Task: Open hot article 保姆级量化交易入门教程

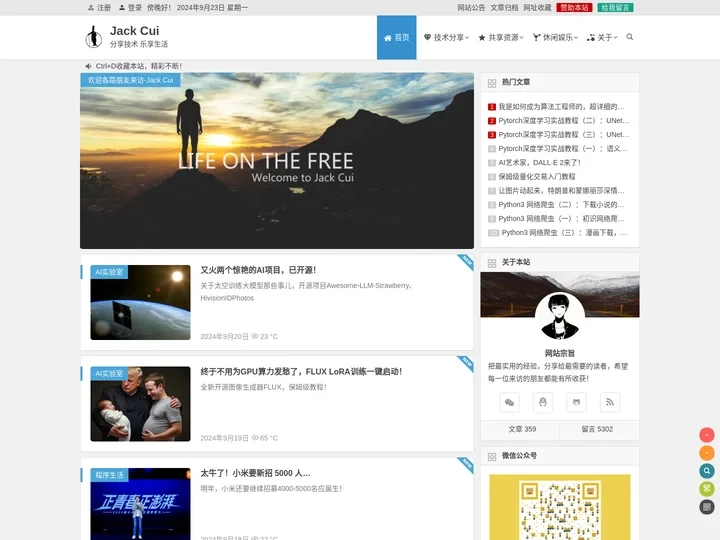Action: point(537,176)
